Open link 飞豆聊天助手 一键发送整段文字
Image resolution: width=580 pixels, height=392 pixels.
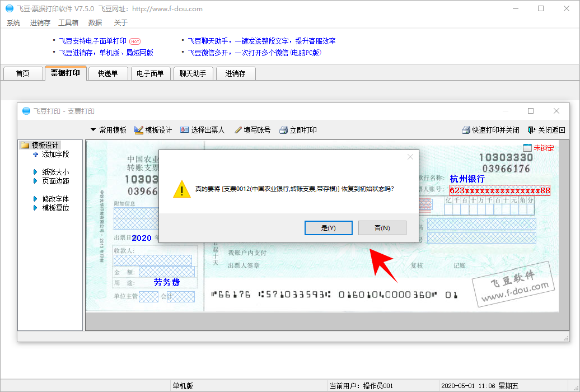[261, 41]
